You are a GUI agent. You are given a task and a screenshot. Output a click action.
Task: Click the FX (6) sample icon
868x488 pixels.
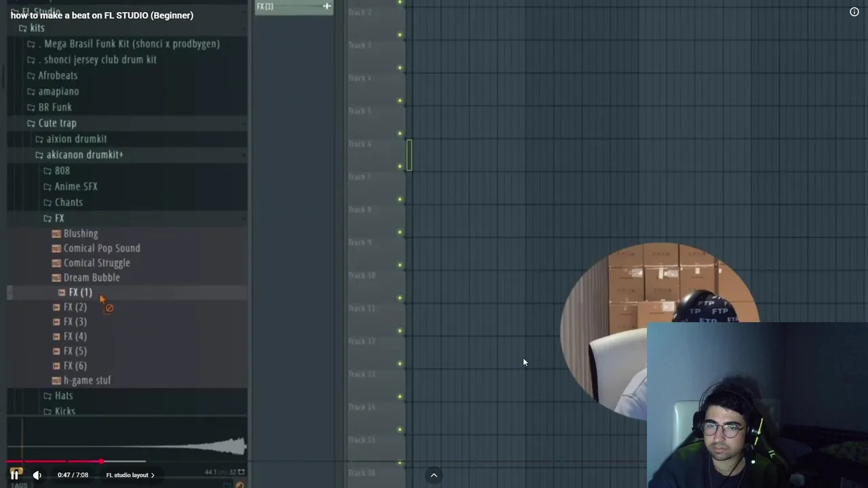click(56, 366)
